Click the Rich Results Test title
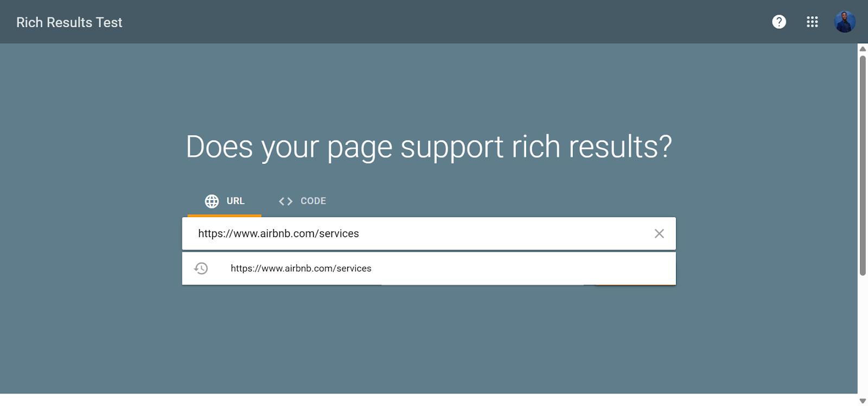This screenshot has height=406, width=868. coord(69,22)
